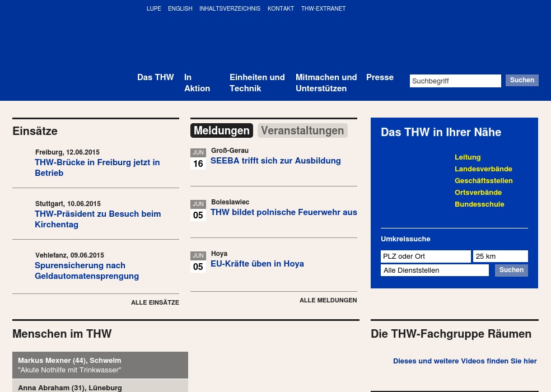Switch site language via ENGLISH link

[180, 9]
